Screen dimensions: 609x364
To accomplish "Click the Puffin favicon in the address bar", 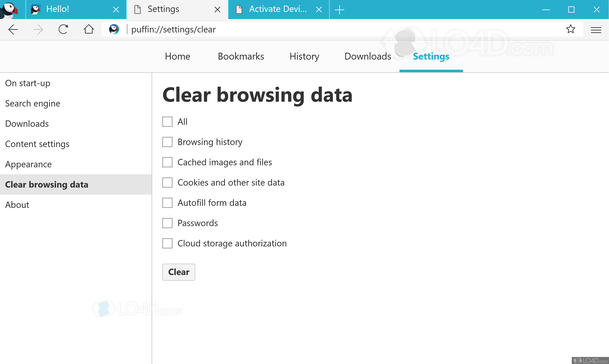I will (x=114, y=29).
